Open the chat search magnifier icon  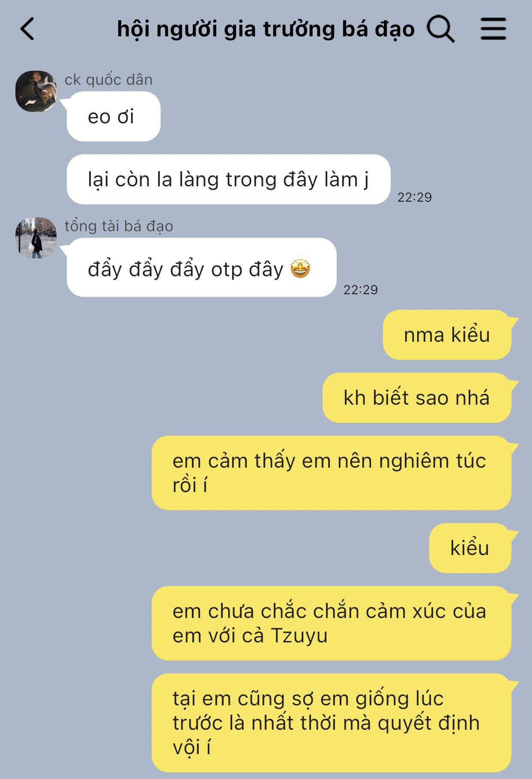pyautogui.click(x=441, y=29)
